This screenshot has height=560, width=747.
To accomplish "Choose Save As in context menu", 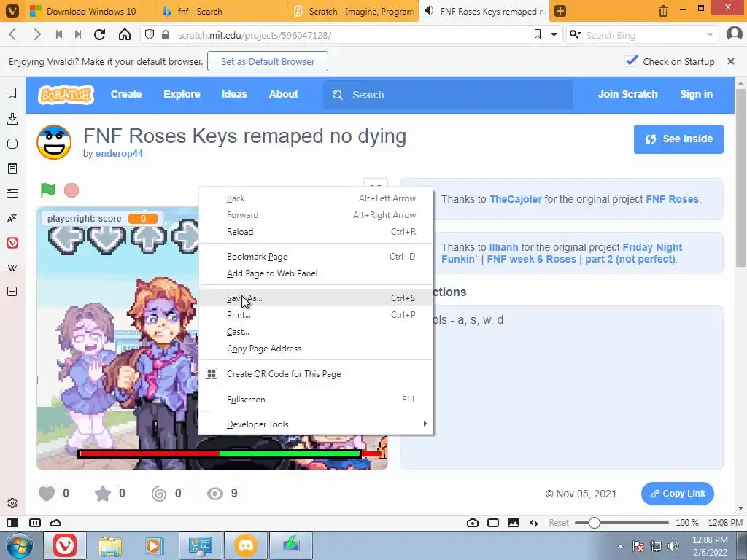I will [315, 298].
